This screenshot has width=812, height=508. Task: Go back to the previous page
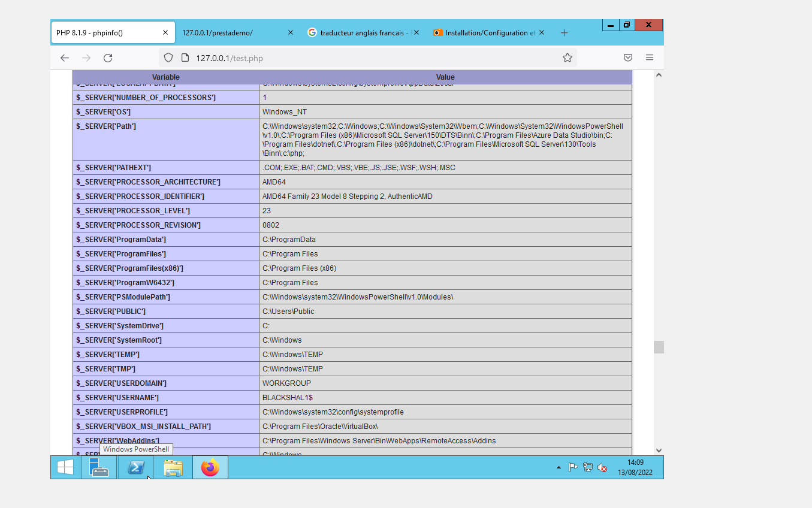65,58
